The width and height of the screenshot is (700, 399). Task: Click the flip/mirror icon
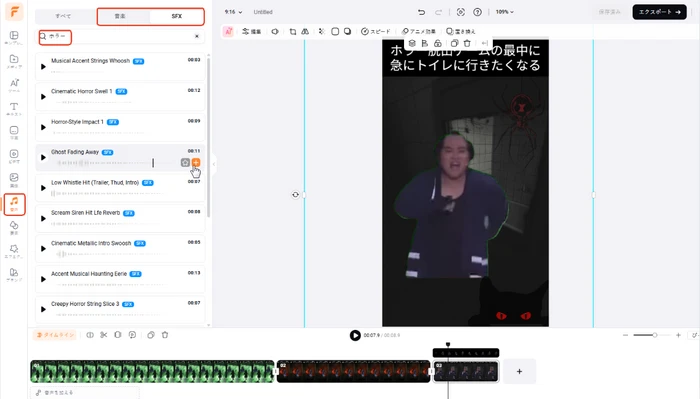click(305, 31)
